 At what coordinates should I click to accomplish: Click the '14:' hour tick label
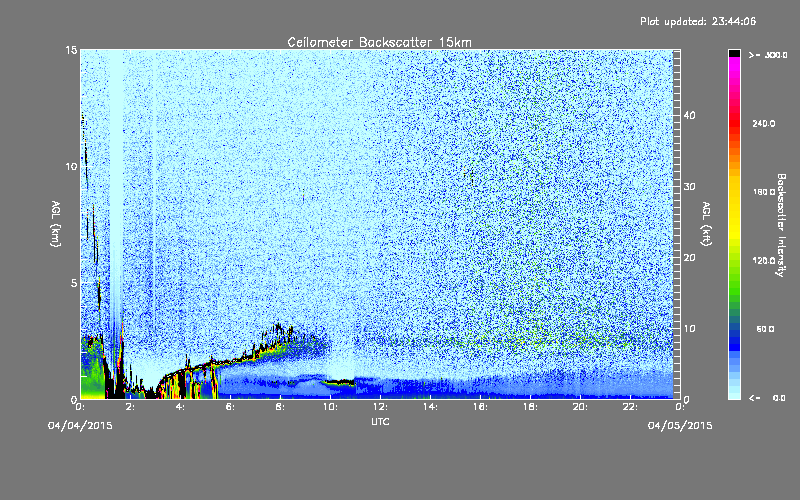coord(430,407)
